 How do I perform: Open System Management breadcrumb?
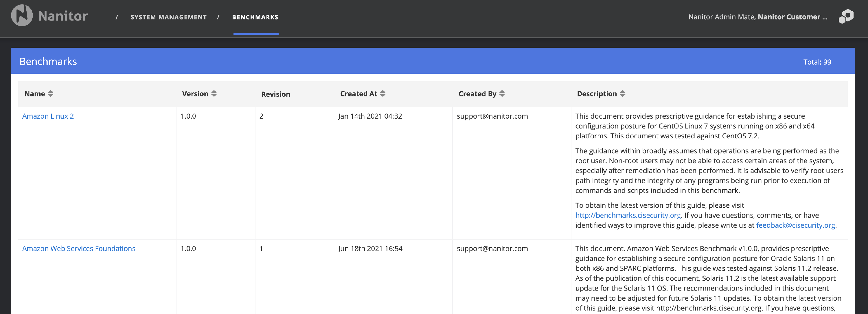168,17
